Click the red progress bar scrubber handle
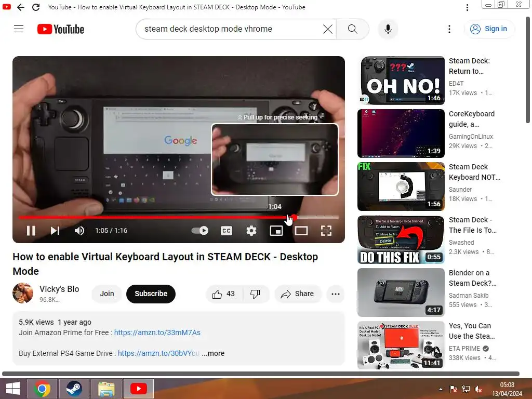532x399 pixels. click(x=294, y=218)
